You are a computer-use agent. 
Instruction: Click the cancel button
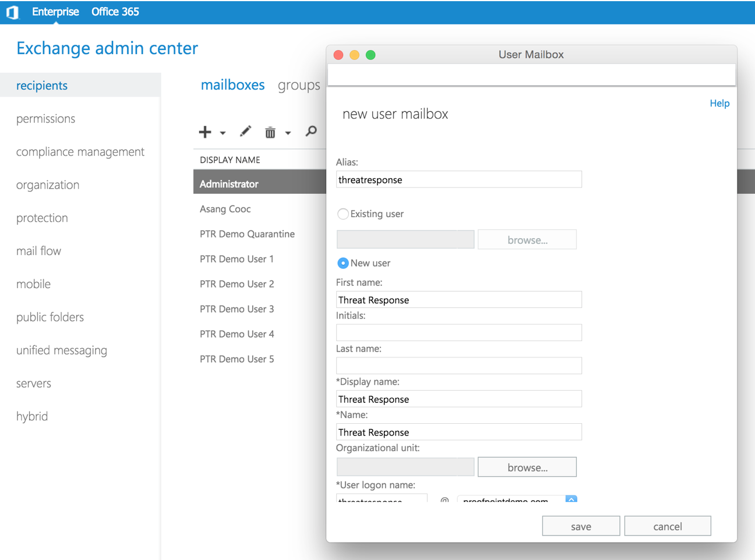[667, 526]
